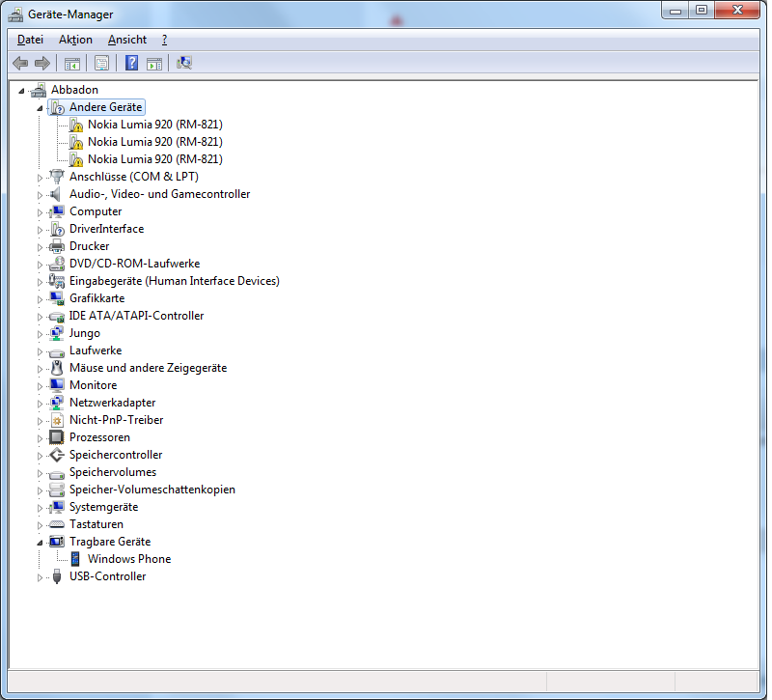Screen dimensions: 772x700
Task: Click the DVD/CD-ROM-Laufwerke disc icon
Action: [57, 264]
